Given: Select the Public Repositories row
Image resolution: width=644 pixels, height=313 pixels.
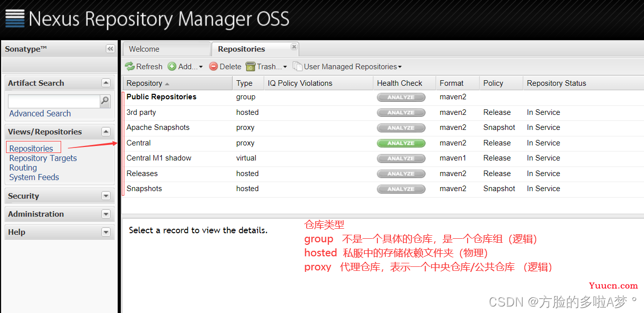Looking at the screenshot, I should coord(383,97).
